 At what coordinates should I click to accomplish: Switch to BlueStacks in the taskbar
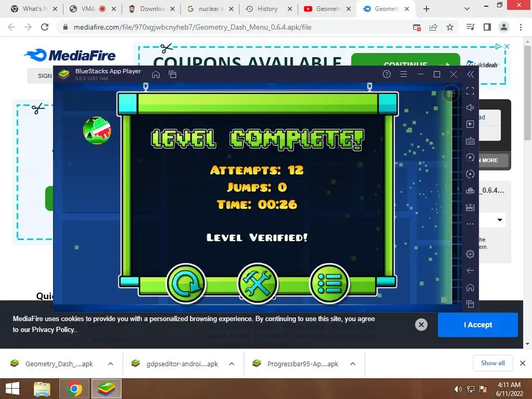coord(107,389)
